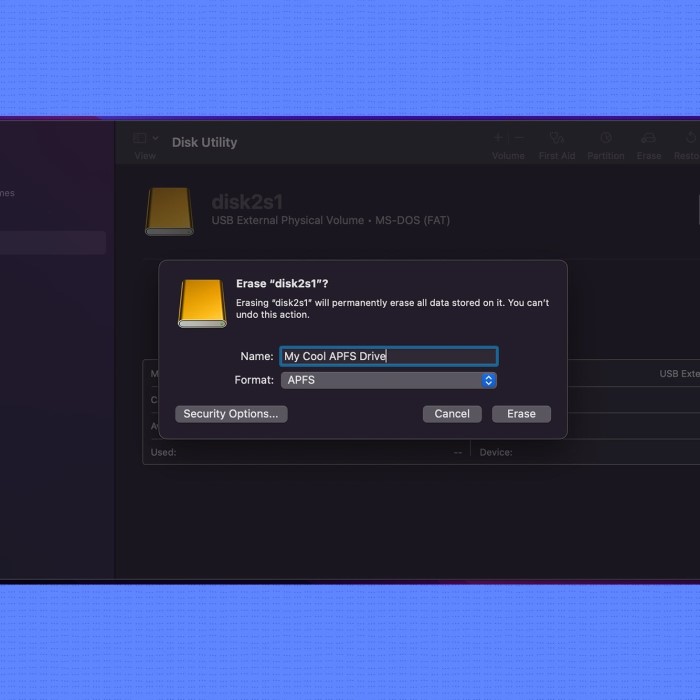Run First Aid from toolbar

click(557, 138)
